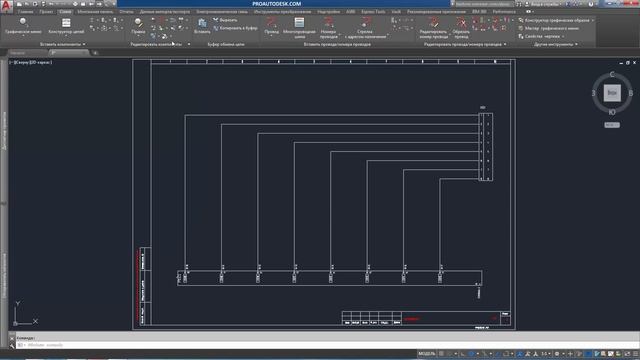
Task: Click the Redo arrow in quick access toolbar
Action: click(x=61, y=4)
